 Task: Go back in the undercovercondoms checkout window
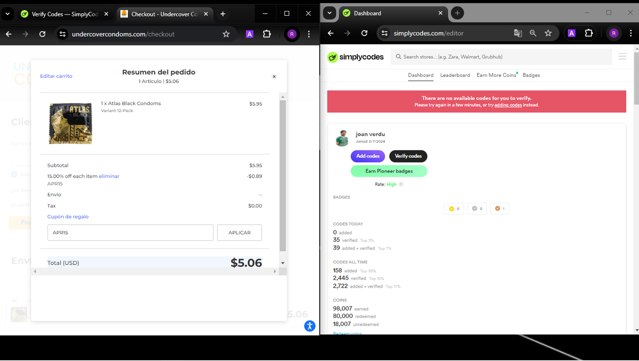[9, 34]
